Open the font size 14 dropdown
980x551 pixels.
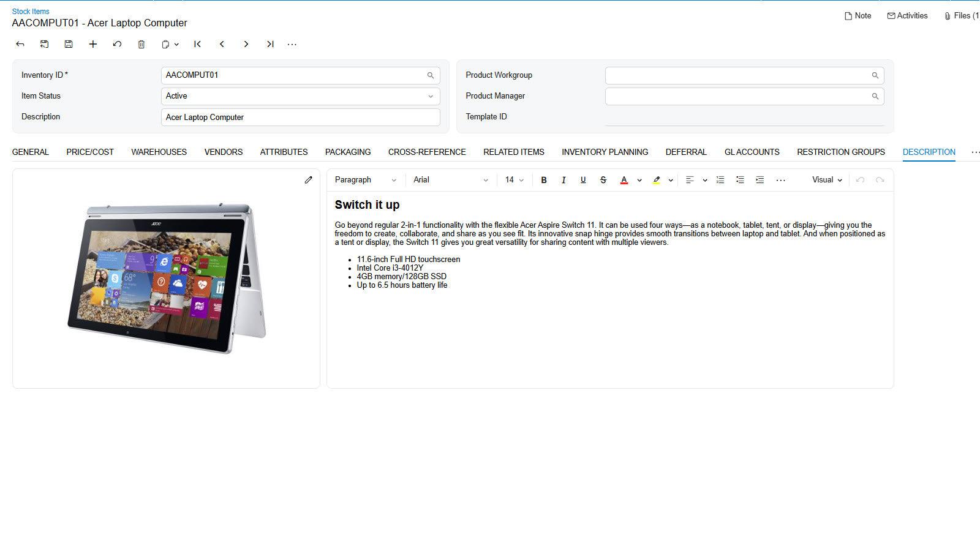click(514, 180)
